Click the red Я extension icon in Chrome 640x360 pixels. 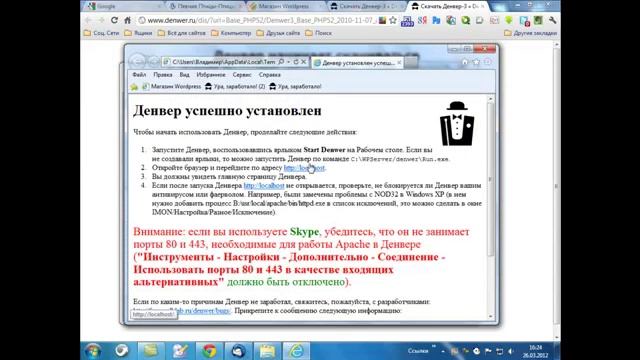point(422,20)
